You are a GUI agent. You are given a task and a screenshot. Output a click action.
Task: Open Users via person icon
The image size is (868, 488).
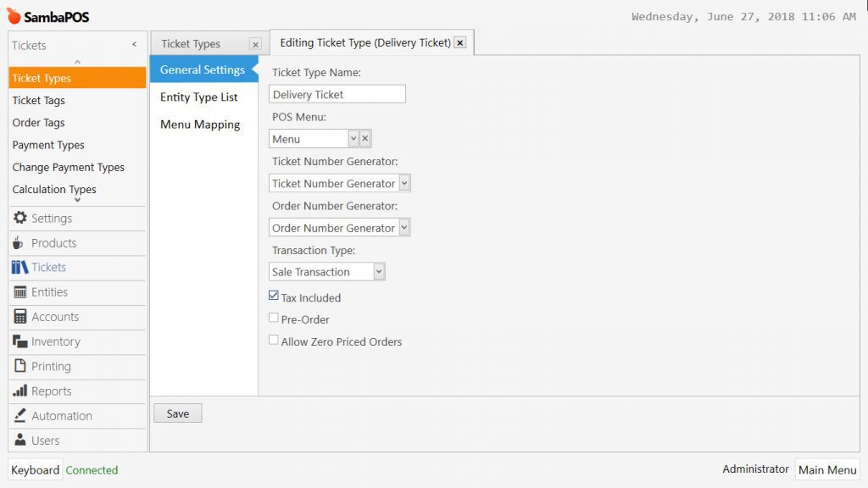[x=20, y=441]
